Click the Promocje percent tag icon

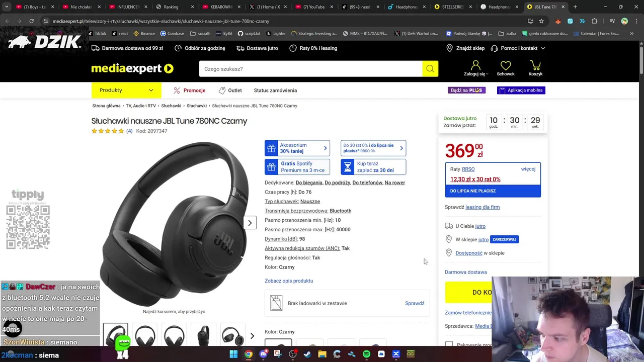tap(177, 90)
